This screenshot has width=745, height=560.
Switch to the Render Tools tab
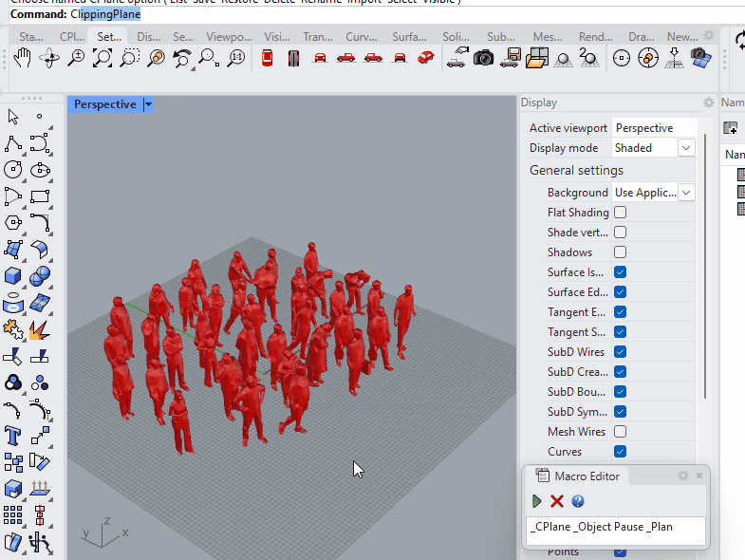tap(595, 37)
